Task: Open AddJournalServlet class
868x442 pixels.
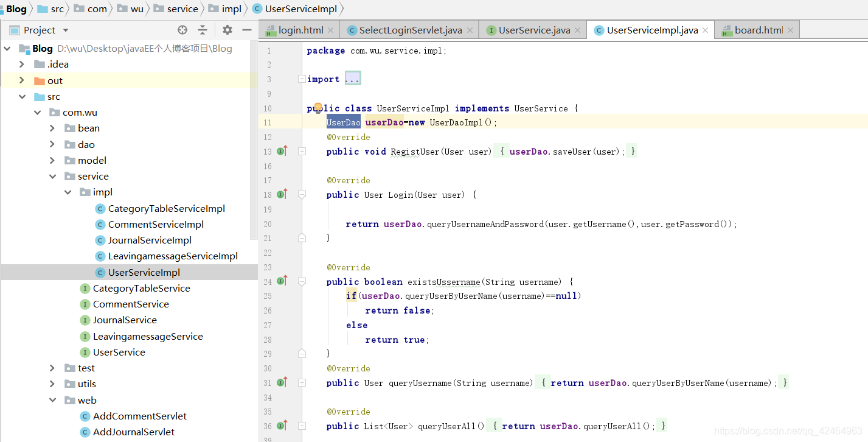Action: pyautogui.click(x=128, y=432)
